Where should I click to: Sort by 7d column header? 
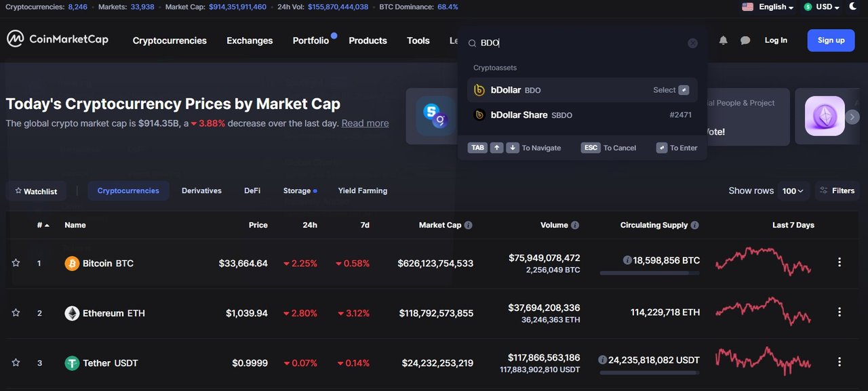coord(365,225)
